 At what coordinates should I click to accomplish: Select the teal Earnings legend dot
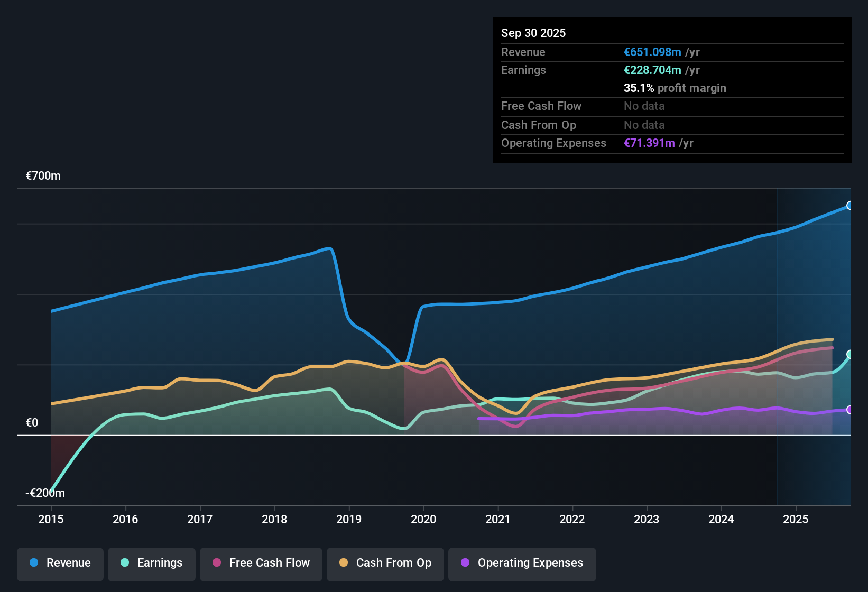coord(124,563)
